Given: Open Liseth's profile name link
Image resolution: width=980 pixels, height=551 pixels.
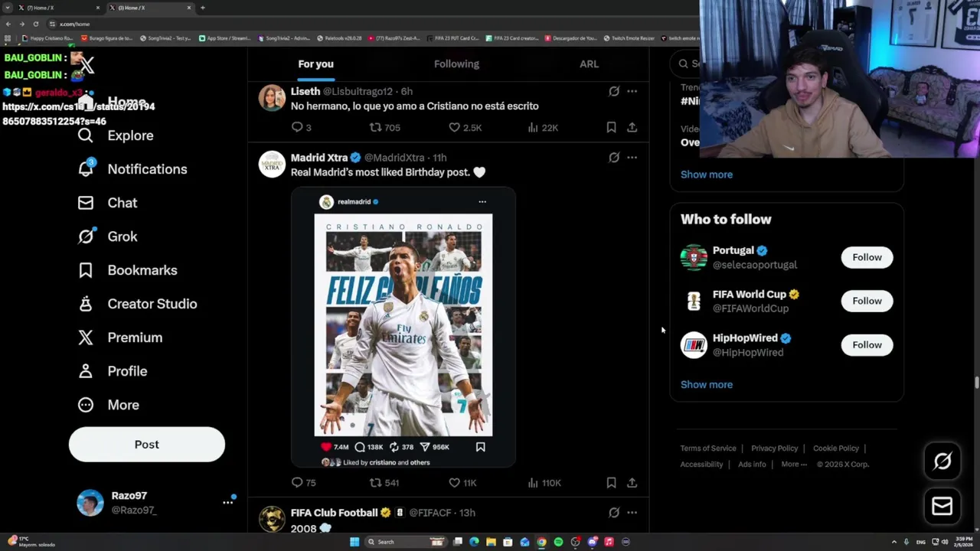Looking at the screenshot, I should click(x=305, y=91).
